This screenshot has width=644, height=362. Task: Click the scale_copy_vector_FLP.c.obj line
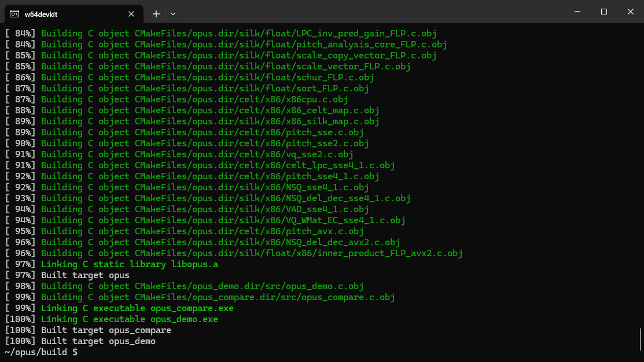221,56
